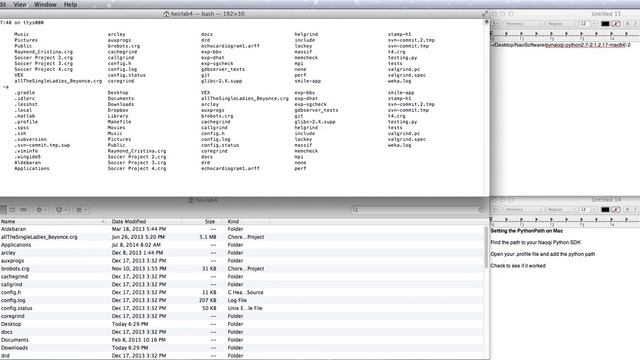Open black text color swatch in Untitled 14
The height and width of the screenshot is (360, 640).
pos(605,209)
